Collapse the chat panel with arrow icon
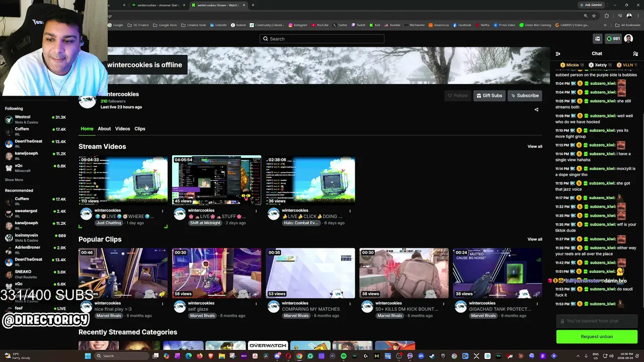The image size is (644, 362). pos(558,54)
